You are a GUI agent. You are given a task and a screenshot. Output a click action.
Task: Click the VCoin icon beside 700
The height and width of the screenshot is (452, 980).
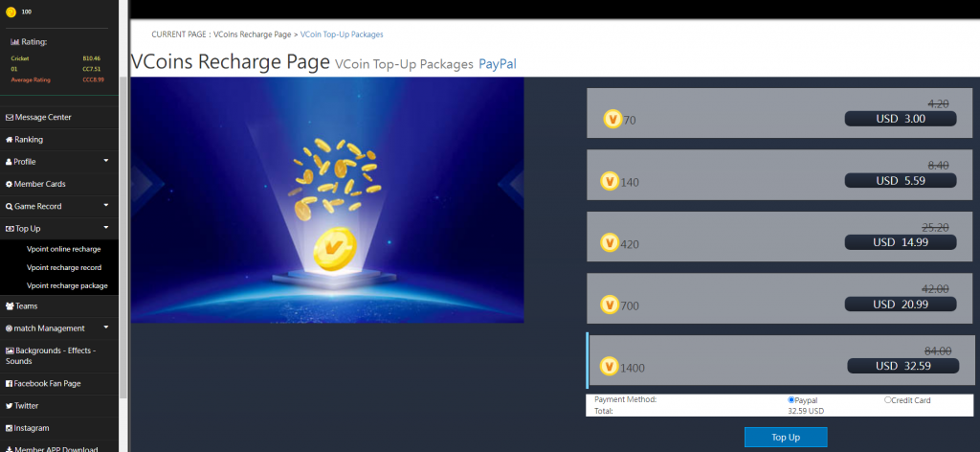[x=610, y=305]
